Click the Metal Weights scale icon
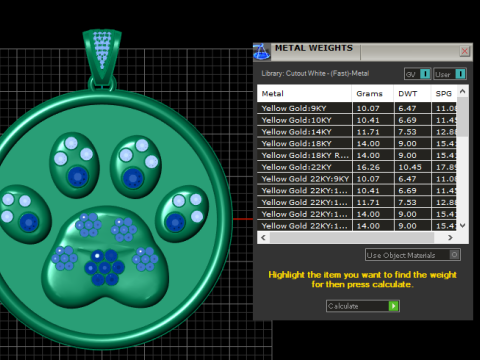 point(262,52)
